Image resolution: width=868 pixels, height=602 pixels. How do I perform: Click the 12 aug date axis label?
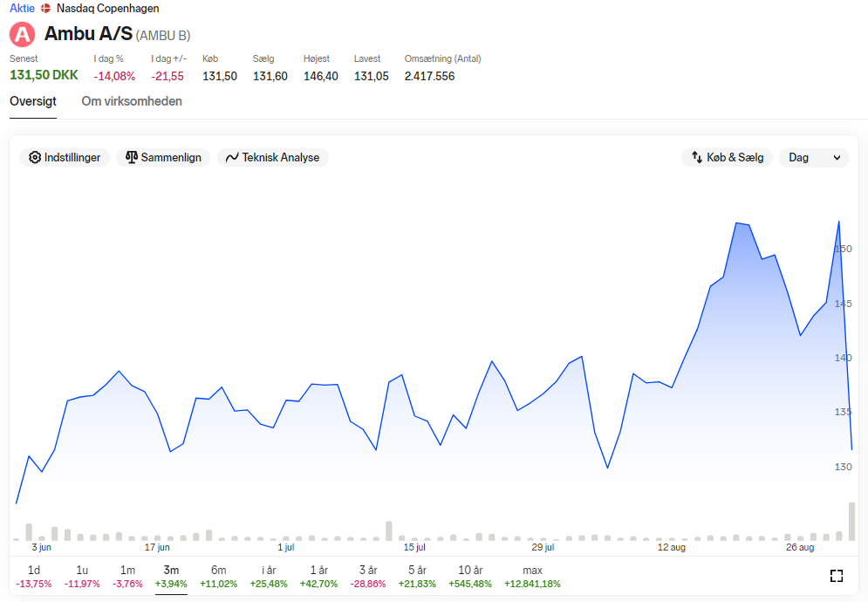672,547
